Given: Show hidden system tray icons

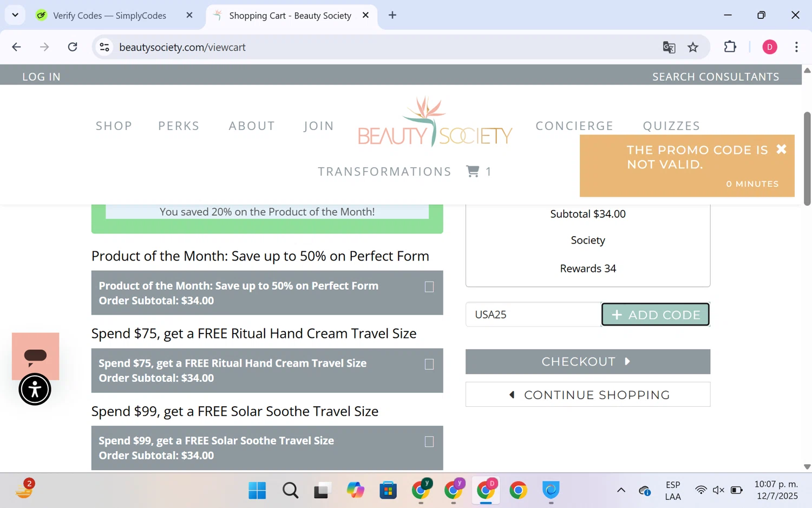Looking at the screenshot, I should [x=621, y=491].
